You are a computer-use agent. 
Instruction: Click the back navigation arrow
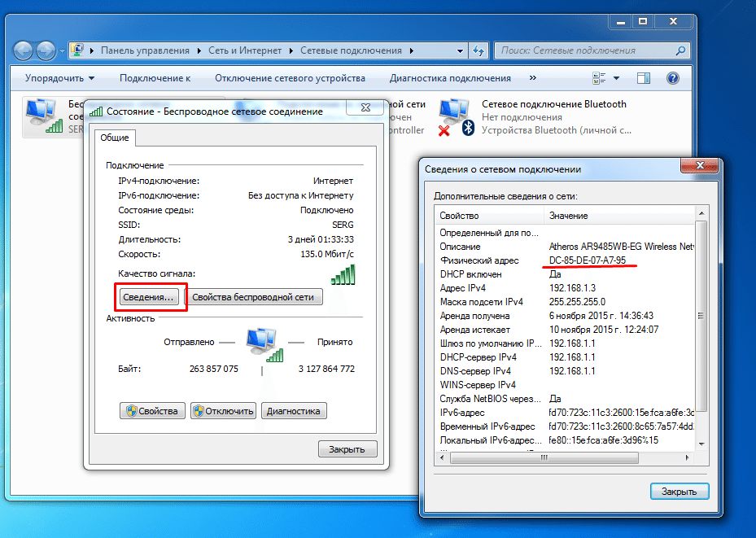23,50
